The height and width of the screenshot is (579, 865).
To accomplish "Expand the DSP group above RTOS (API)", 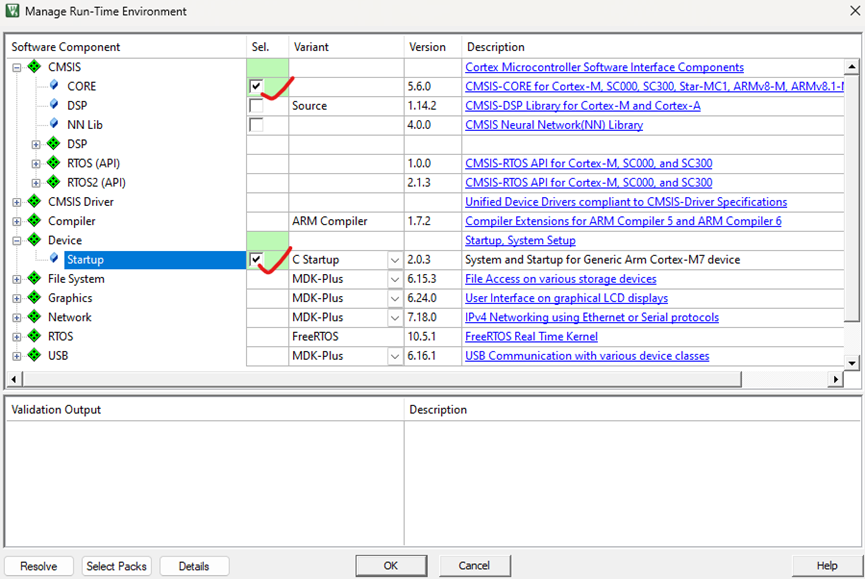I will pos(36,144).
